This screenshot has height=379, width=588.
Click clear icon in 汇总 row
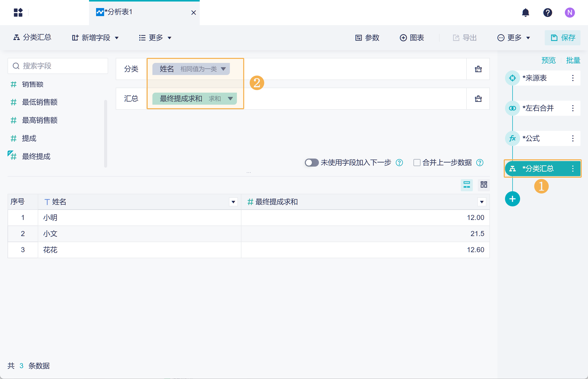pyautogui.click(x=478, y=99)
